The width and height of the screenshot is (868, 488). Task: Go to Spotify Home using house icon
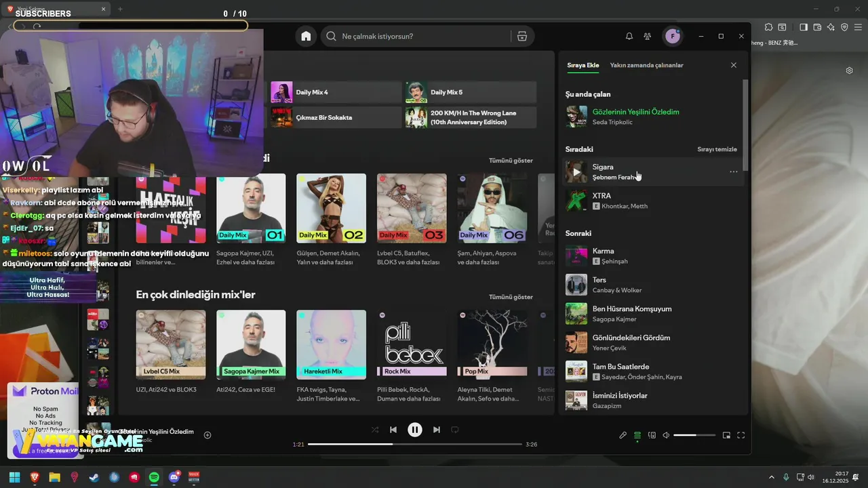pos(306,37)
